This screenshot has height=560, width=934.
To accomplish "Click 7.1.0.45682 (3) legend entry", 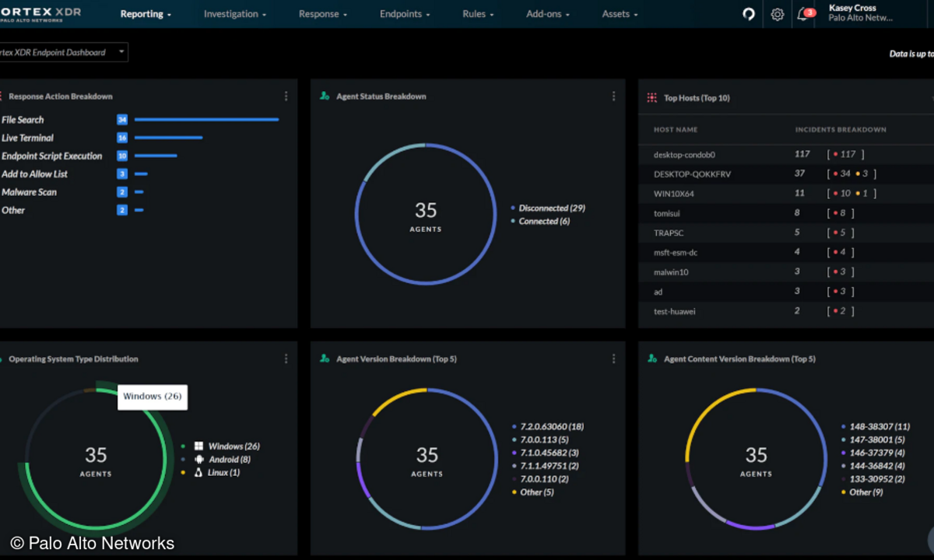I will 546,453.
